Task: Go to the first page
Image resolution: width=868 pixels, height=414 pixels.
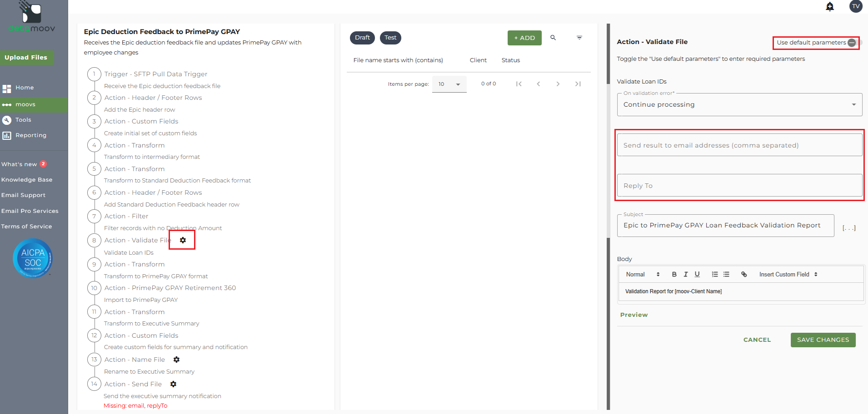Action: pos(519,84)
